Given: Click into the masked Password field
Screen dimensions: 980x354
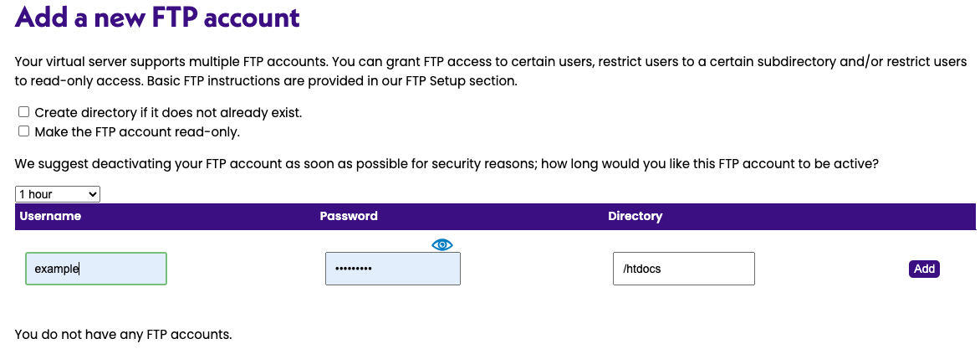Looking at the screenshot, I should [x=392, y=269].
